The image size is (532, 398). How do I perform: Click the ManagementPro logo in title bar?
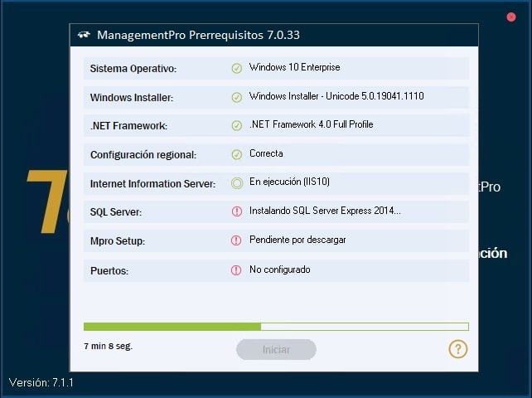(x=84, y=35)
